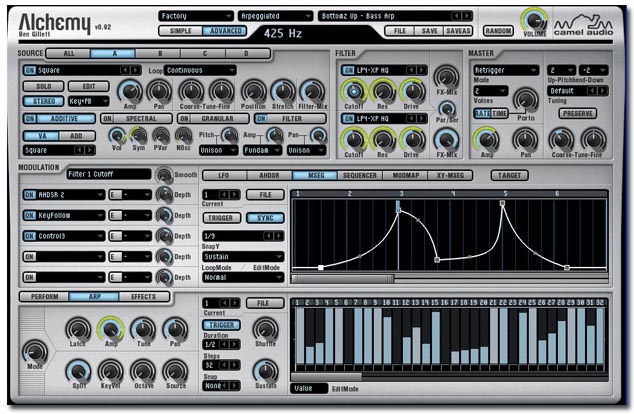Turn the arp Mode knob
Viewport: 634px width, 414px height.
(x=35, y=352)
